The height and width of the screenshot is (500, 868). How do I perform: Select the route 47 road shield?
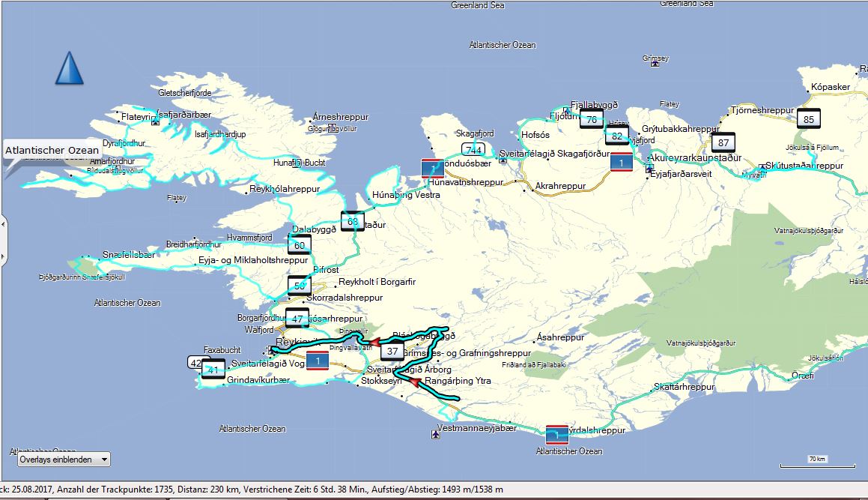297,319
